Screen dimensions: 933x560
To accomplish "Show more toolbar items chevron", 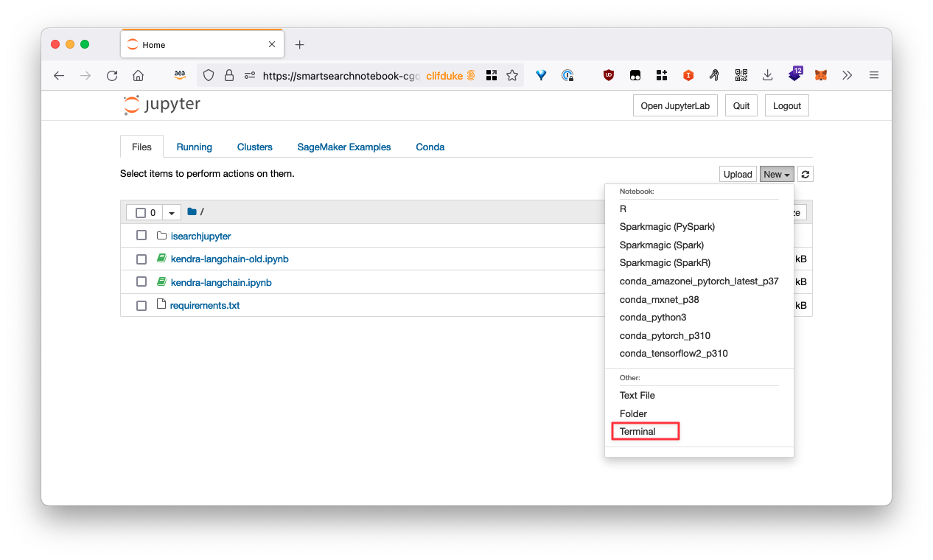I will (x=847, y=75).
